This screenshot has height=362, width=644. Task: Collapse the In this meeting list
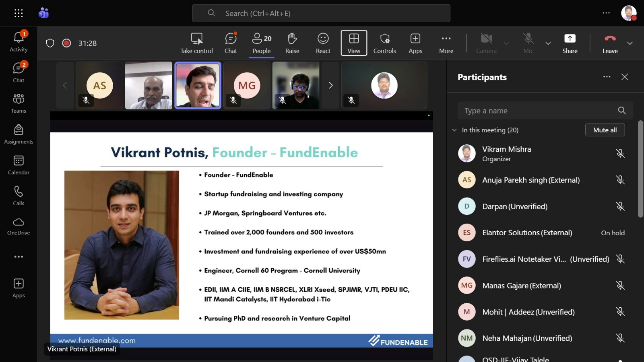click(x=454, y=130)
